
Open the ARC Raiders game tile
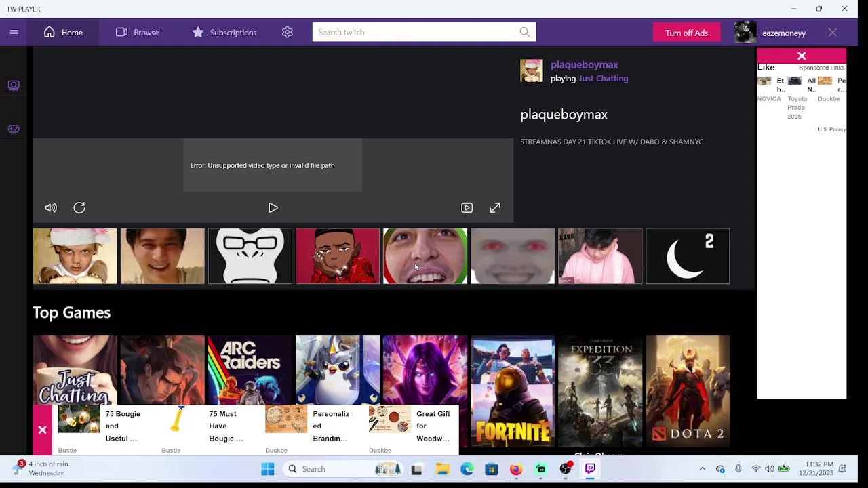point(250,369)
